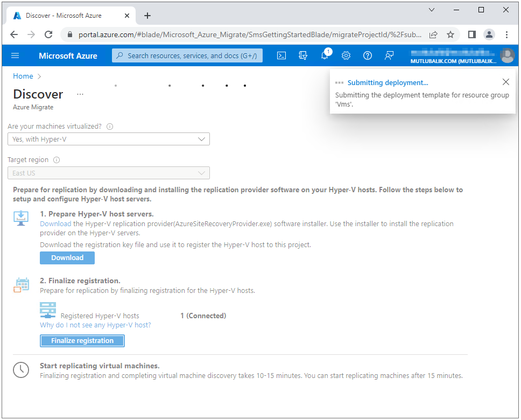Click the '1. Prepare Hyper-V host servers.' heading
521x420 pixels.
97,214
